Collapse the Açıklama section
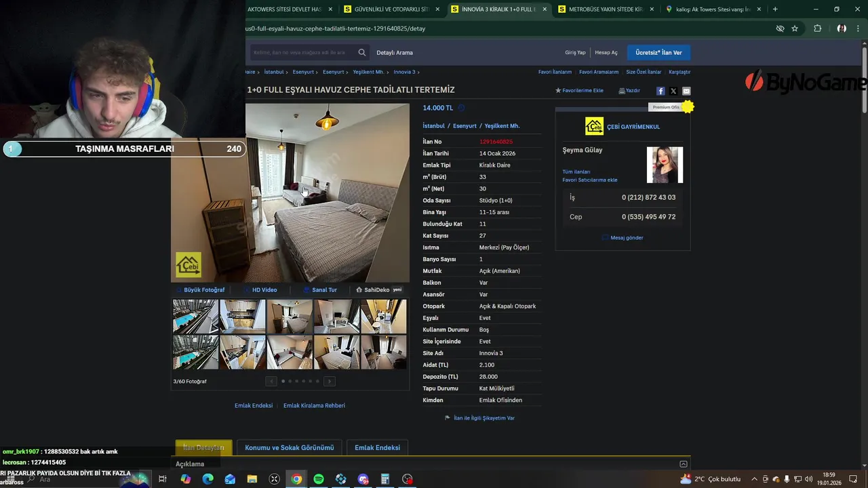 coord(683,464)
